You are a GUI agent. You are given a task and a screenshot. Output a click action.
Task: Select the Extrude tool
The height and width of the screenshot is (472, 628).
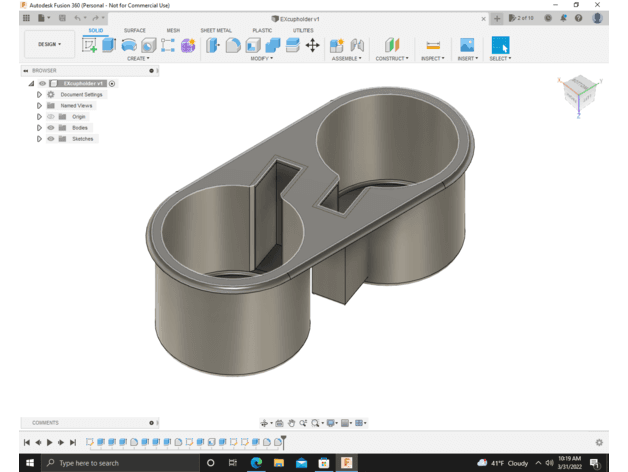(109, 45)
